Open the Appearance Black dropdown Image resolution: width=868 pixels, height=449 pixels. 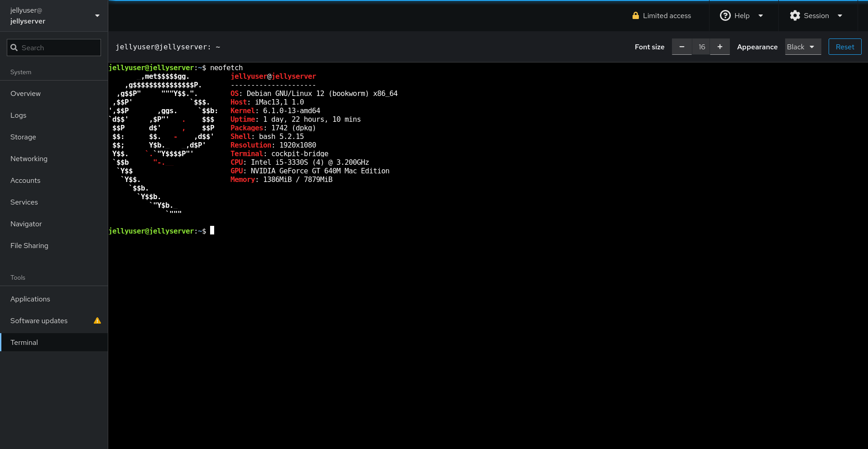pyautogui.click(x=803, y=47)
